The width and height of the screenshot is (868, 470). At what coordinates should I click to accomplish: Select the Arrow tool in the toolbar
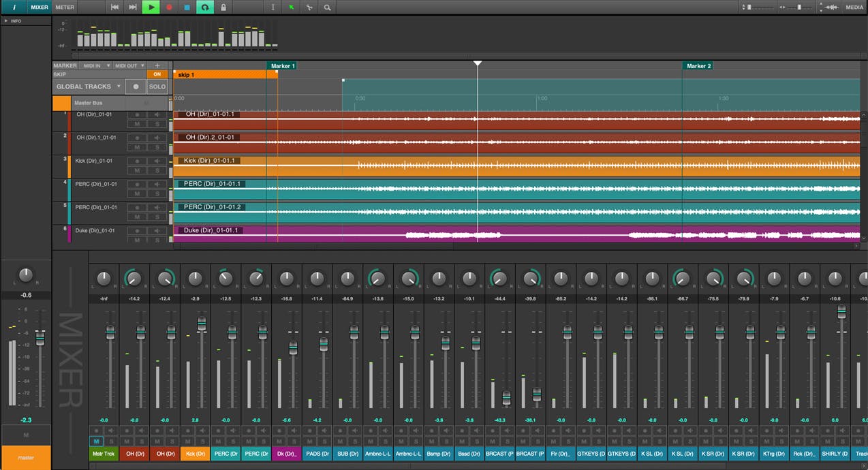coord(291,7)
